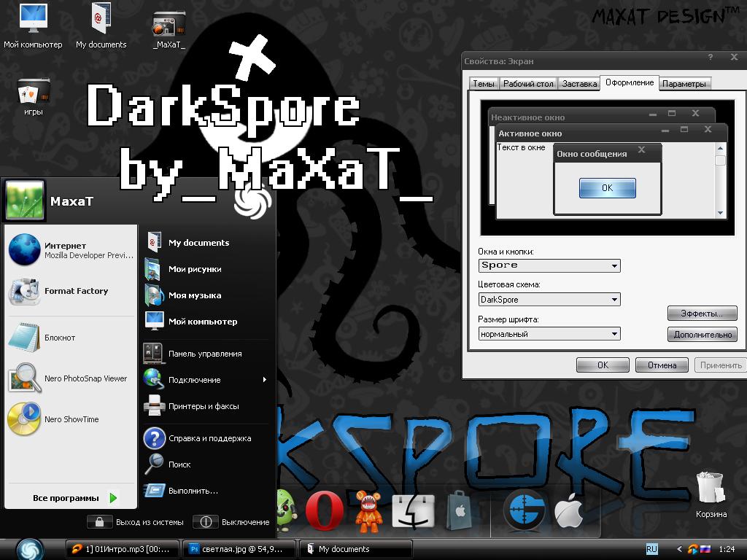
Task: Switch to Рабочий стол tab
Action: [528, 83]
